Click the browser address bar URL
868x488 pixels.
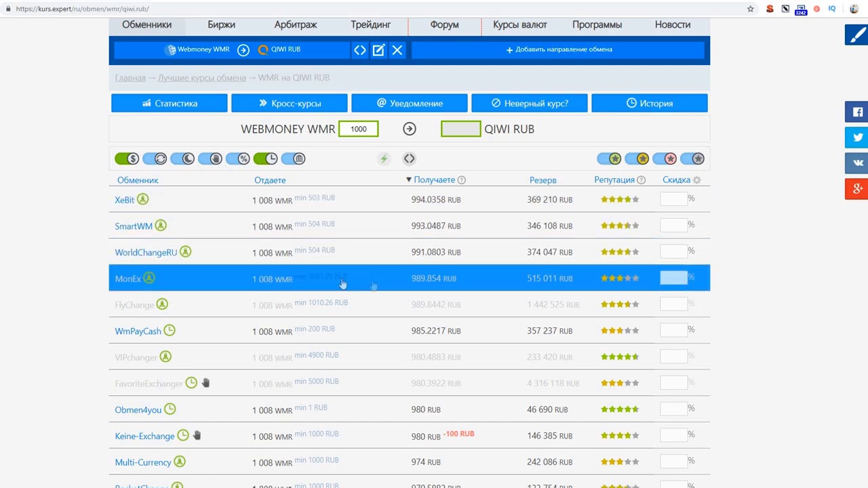click(x=82, y=9)
